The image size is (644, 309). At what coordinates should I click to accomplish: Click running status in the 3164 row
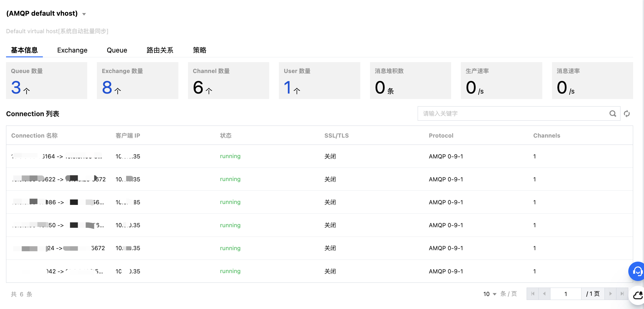(230, 156)
